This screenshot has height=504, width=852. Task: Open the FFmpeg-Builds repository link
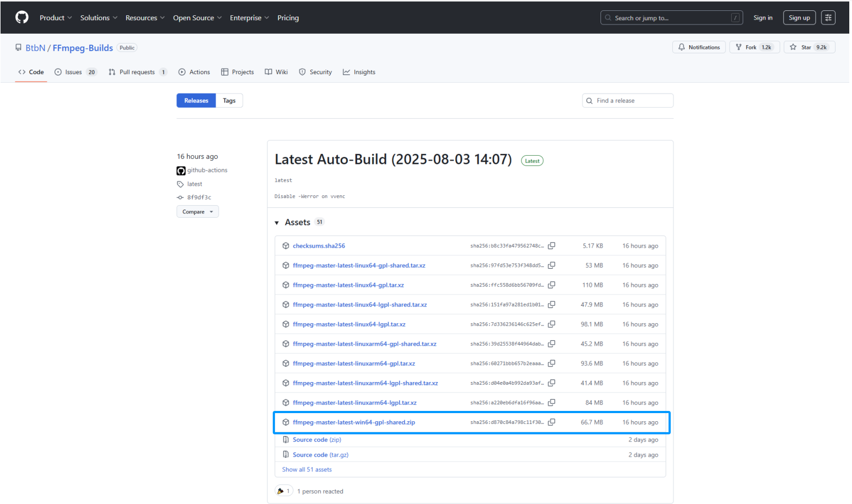(x=83, y=48)
